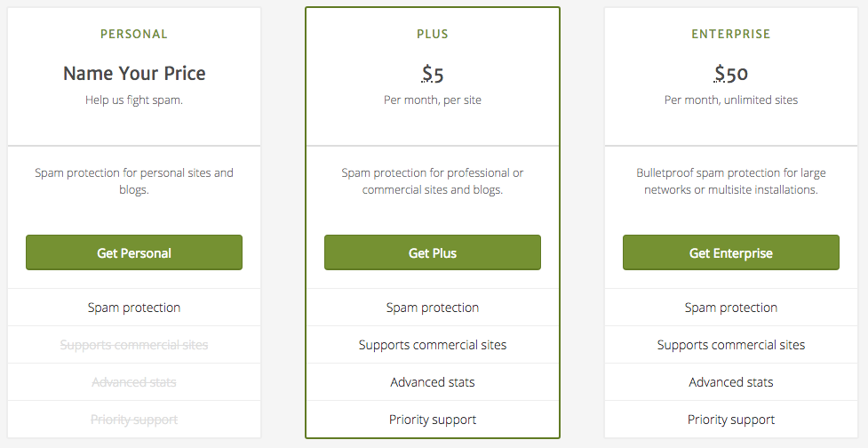Image resolution: width=868 pixels, height=448 pixels.
Task: Click Advanced stats in Plus plan
Action: [433, 382]
